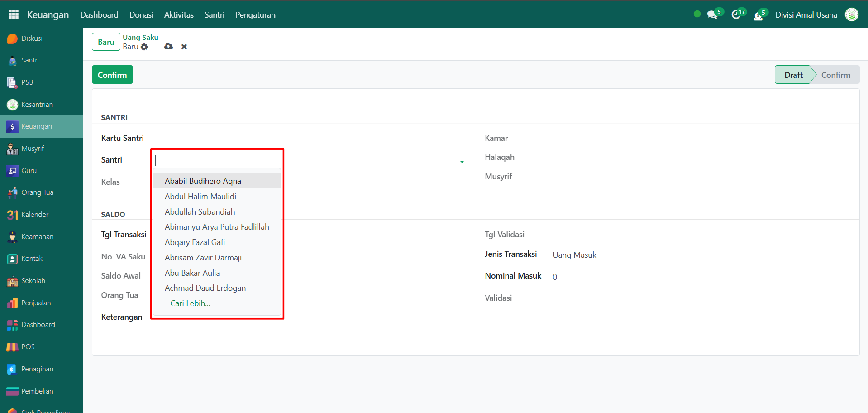868x413 pixels.
Task: Open the Pengaturan menu
Action: pos(255,15)
